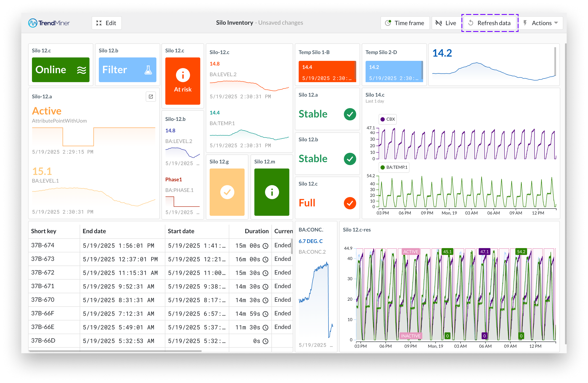Click the info icon on the Silo 12.m tile
The width and height of the screenshot is (588, 383).
272,192
